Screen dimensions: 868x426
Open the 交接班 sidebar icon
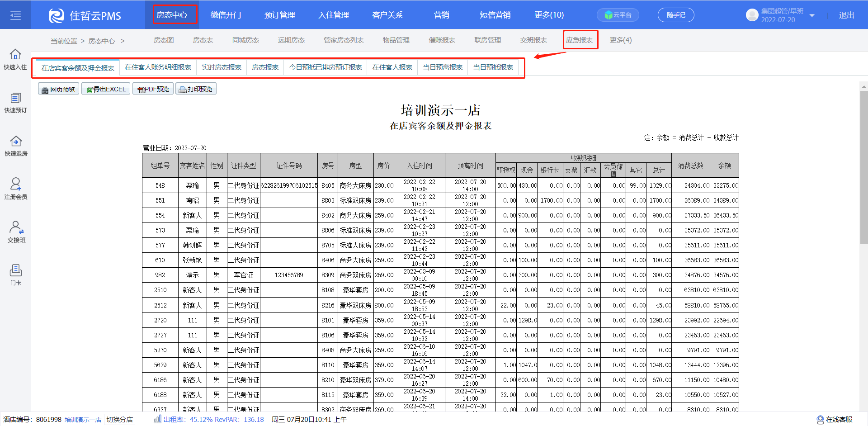point(16,232)
